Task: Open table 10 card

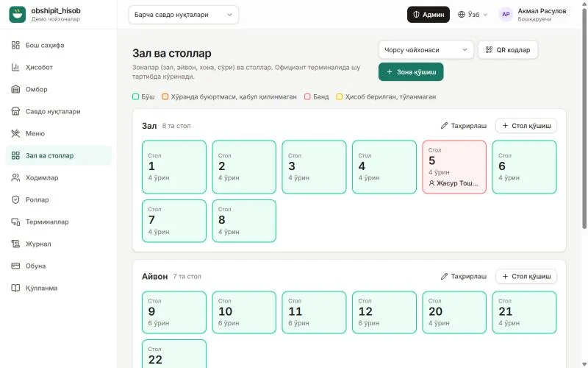Action: pyautogui.click(x=244, y=312)
